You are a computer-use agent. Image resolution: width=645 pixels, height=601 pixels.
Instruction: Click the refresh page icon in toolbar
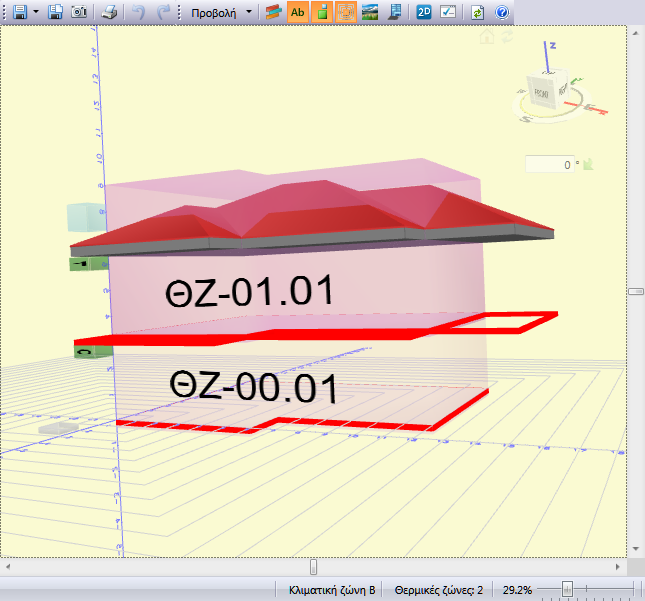[x=478, y=13]
